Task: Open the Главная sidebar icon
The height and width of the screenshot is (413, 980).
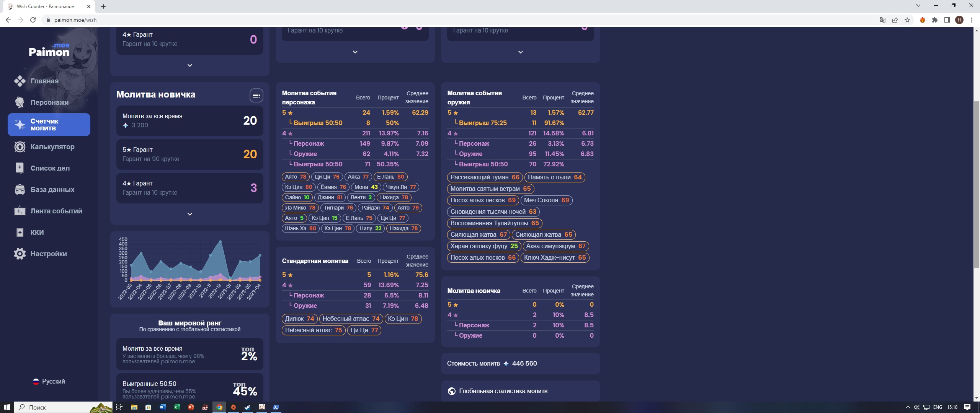Action: (x=20, y=81)
